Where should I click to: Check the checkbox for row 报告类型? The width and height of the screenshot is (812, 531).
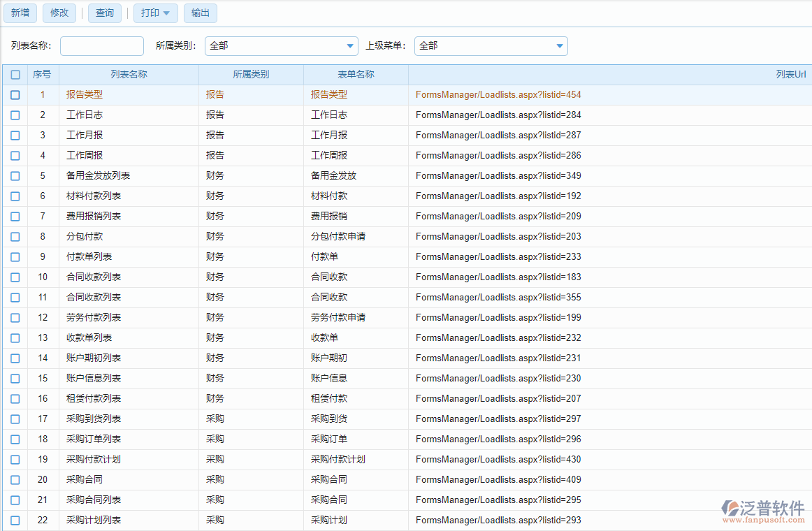[15, 94]
